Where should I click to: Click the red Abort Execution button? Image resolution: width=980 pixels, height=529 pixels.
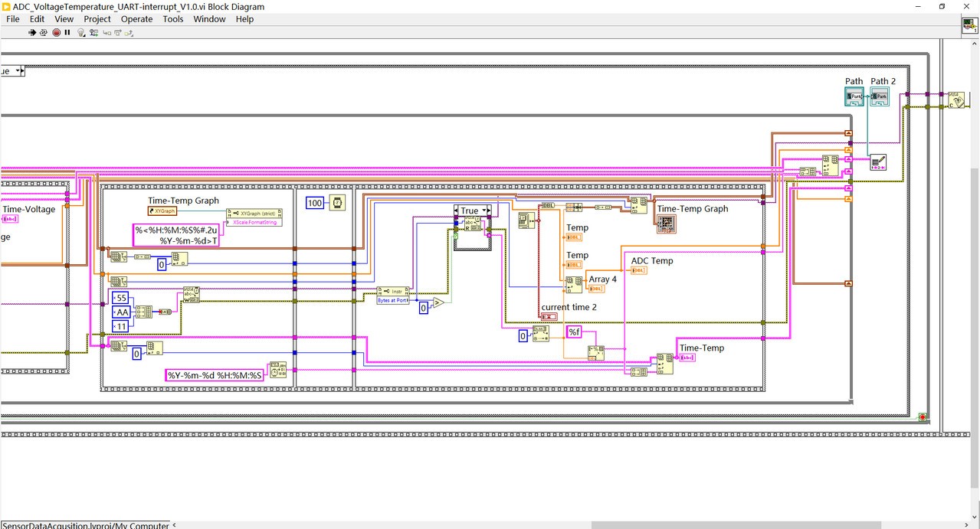point(56,32)
